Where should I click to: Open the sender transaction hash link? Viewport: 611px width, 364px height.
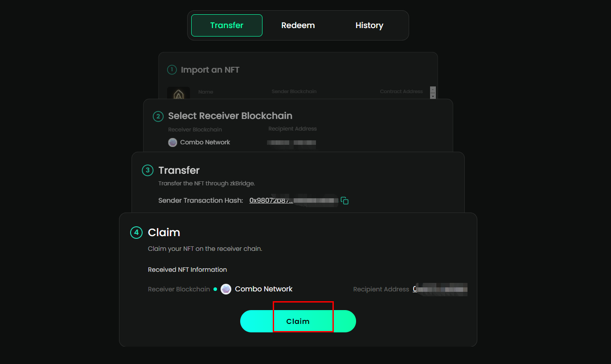(271, 200)
